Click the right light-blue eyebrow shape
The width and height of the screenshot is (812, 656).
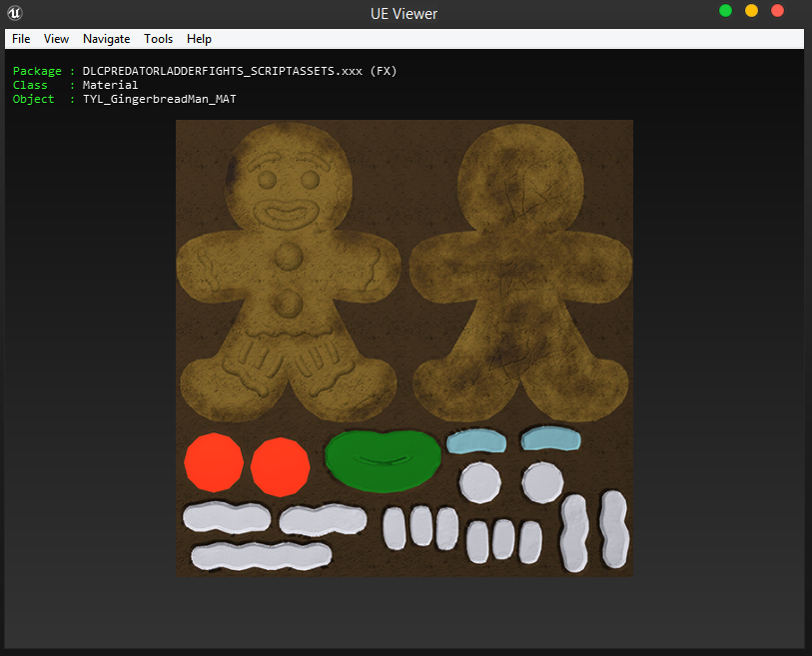tap(550, 438)
